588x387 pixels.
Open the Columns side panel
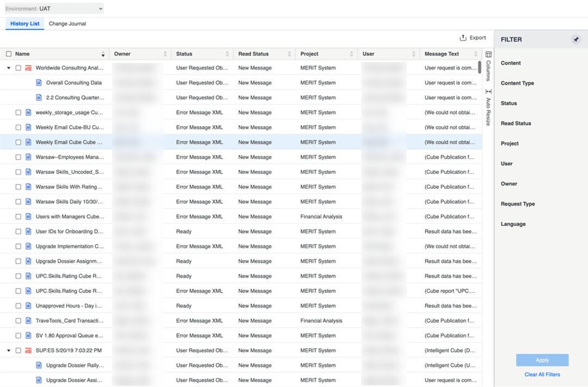pos(488,66)
